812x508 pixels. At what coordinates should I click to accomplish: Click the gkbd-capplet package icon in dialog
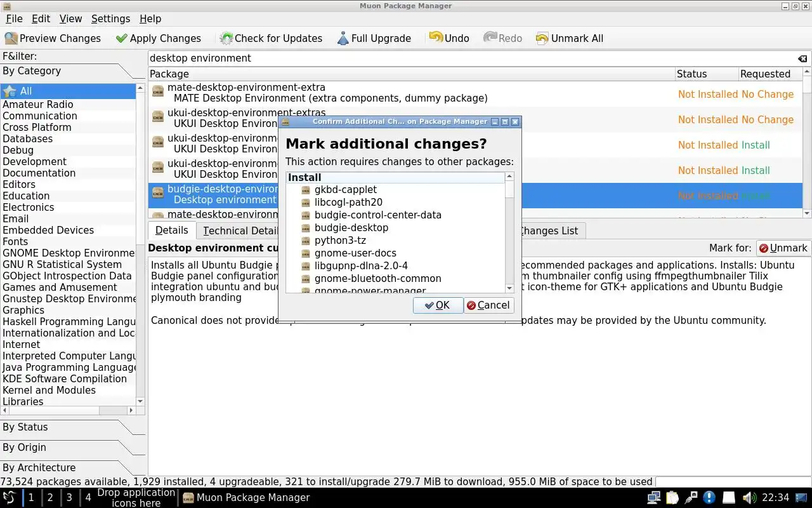(306, 190)
